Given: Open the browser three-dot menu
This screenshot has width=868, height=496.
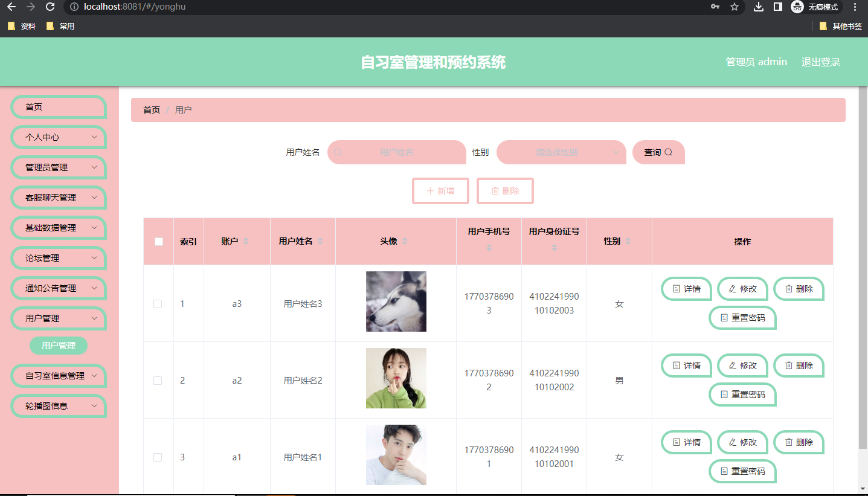Looking at the screenshot, I should pyautogui.click(x=855, y=7).
